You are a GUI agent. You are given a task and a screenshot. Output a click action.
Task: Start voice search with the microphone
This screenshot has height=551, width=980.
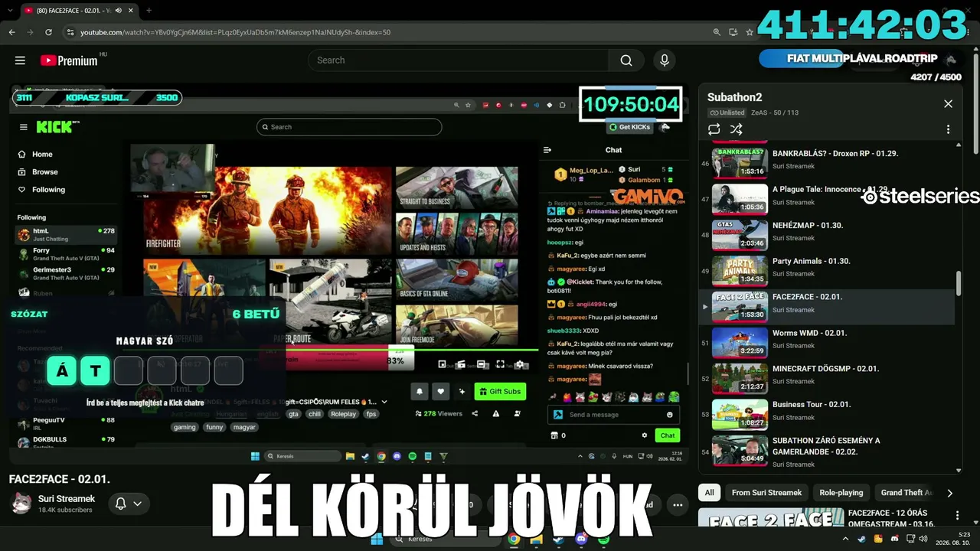point(664,60)
